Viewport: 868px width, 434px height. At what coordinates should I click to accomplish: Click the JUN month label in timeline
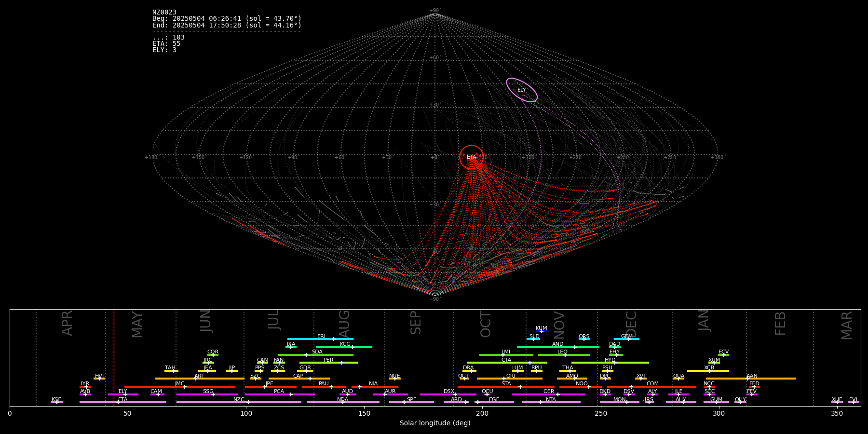pyautogui.click(x=206, y=321)
